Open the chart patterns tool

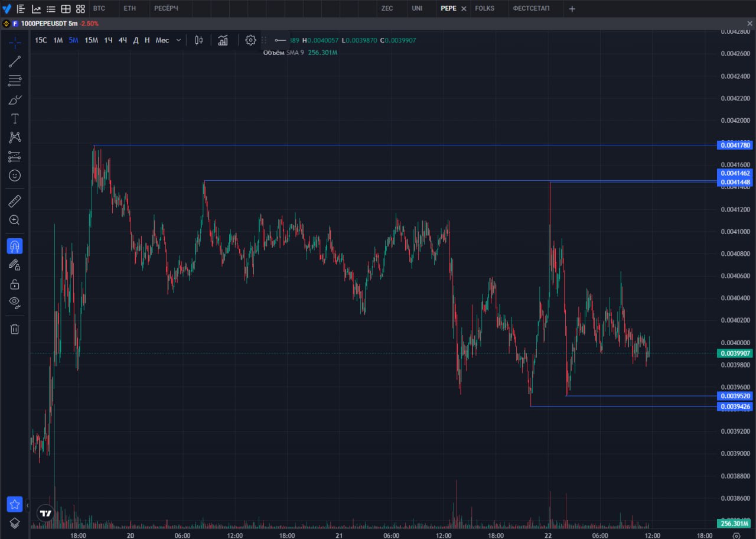click(x=15, y=138)
